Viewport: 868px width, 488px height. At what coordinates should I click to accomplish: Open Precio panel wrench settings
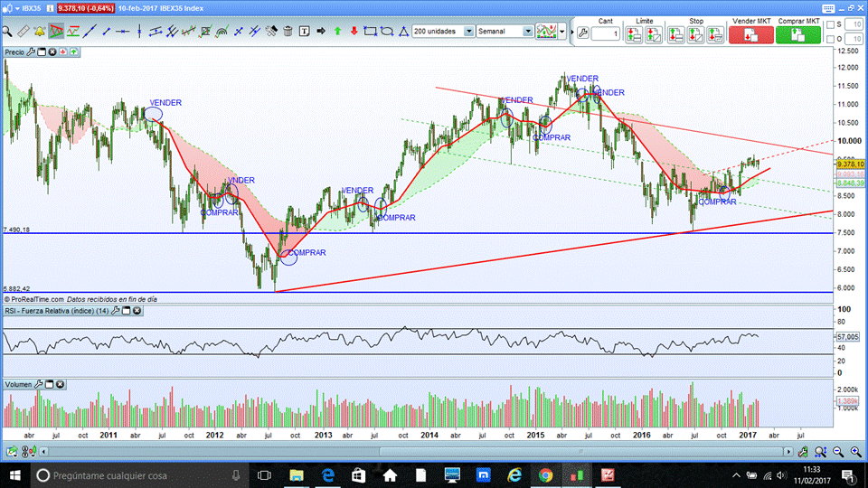pyautogui.click(x=32, y=52)
